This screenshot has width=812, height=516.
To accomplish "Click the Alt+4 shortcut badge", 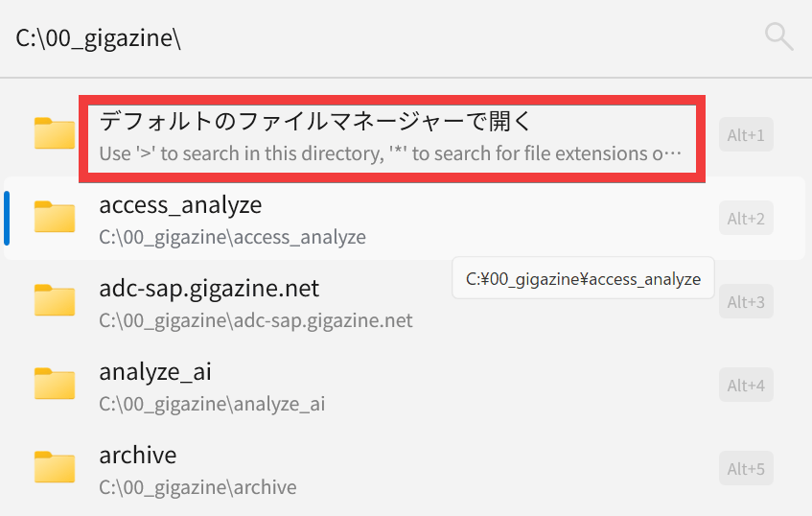I will [x=746, y=385].
